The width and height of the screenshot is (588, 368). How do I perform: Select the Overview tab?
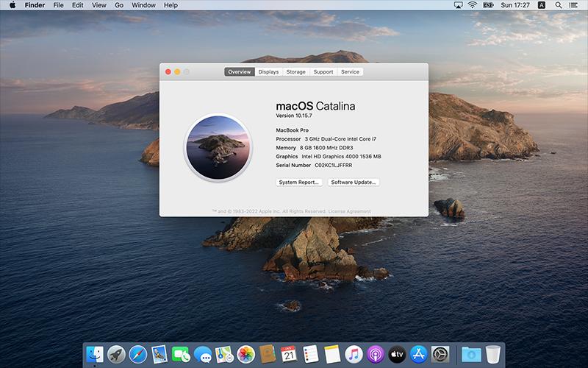click(240, 71)
